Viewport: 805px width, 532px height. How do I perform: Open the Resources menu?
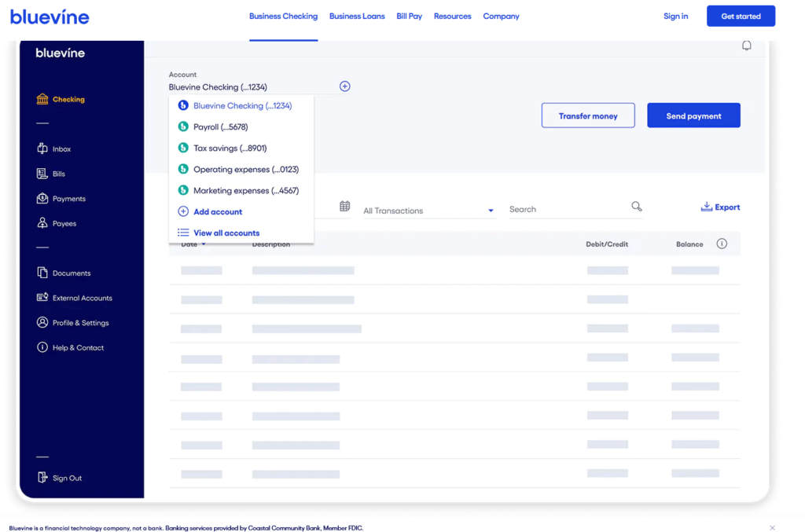click(x=452, y=17)
